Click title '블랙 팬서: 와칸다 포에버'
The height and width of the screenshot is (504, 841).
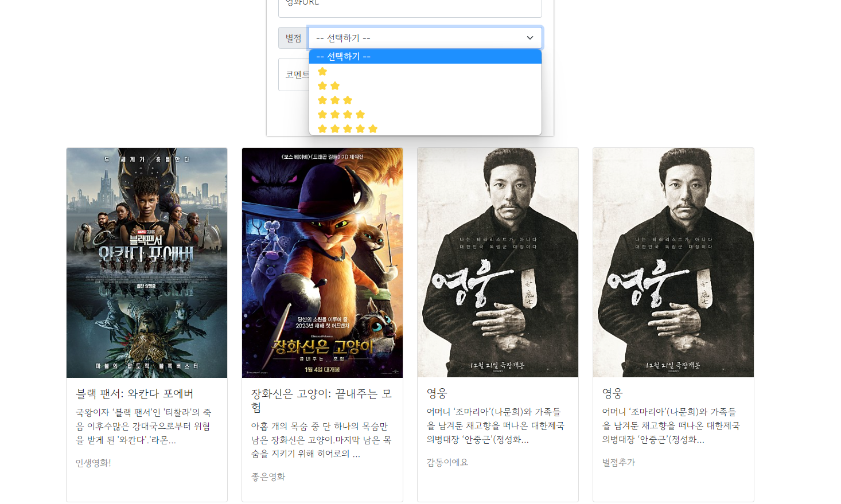click(x=135, y=393)
